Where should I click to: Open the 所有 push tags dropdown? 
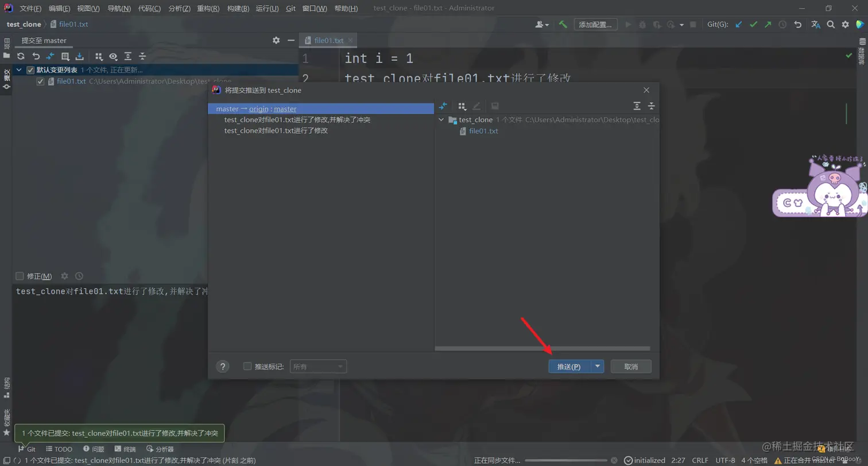(318, 367)
